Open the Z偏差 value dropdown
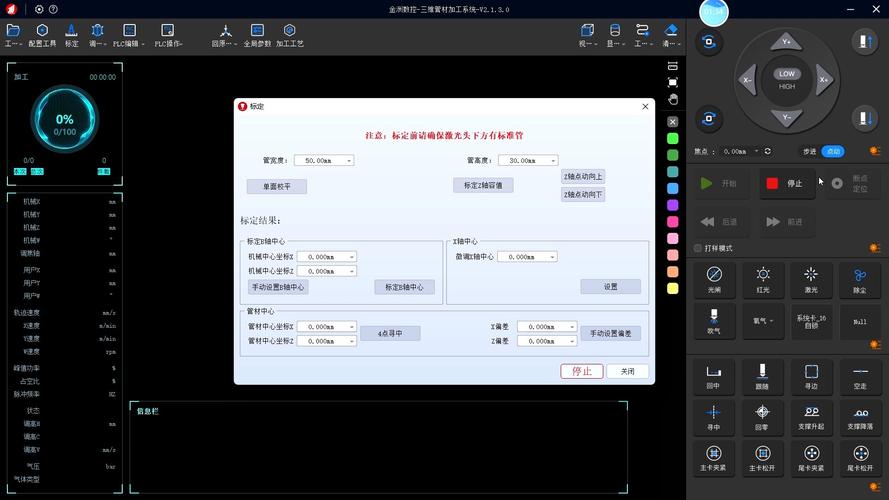The height and width of the screenshot is (500, 889). pyautogui.click(x=572, y=341)
